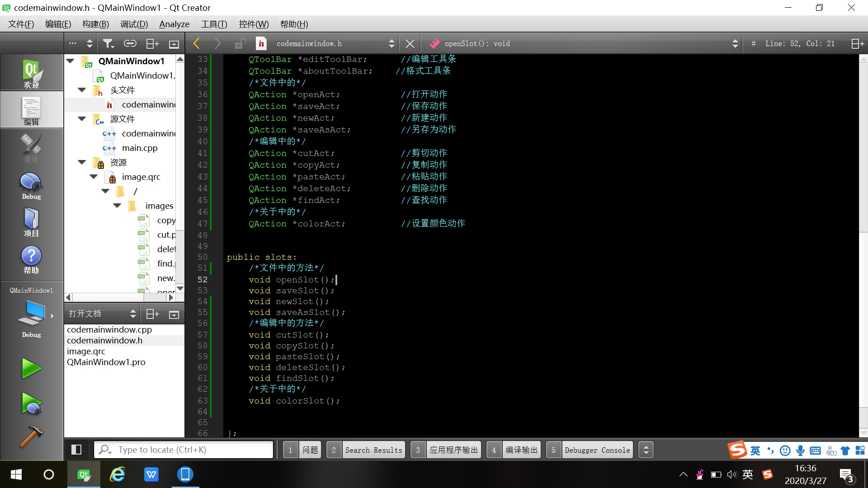Open the Debugger Console pane
This screenshot has height=488, width=868.
[597, 450]
